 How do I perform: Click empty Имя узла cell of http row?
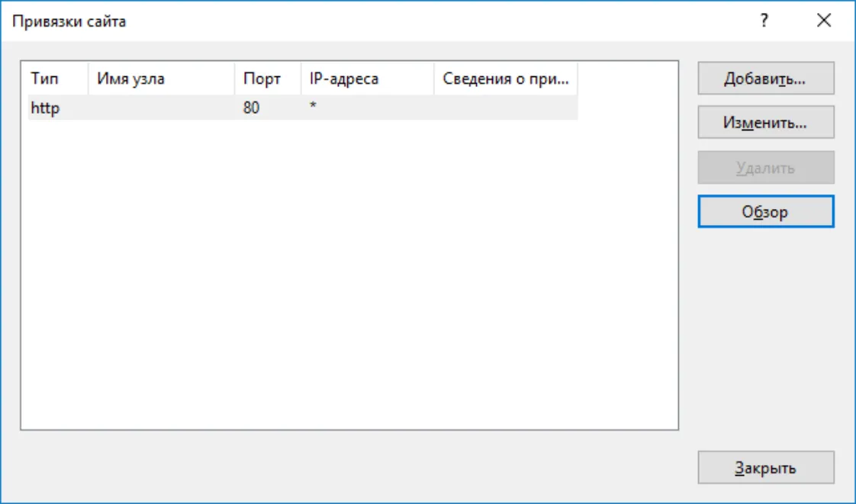point(161,108)
